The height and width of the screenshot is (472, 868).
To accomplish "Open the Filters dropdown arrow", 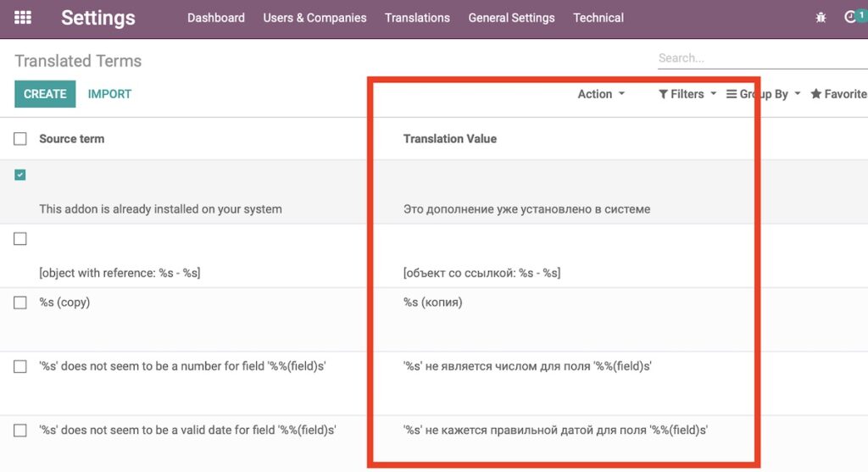I will pyautogui.click(x=714, y=93).
